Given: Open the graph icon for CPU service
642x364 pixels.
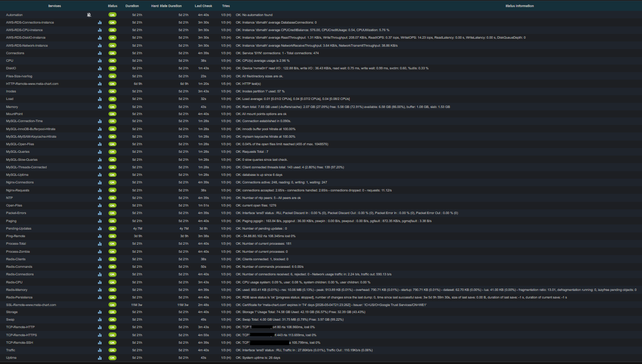Looking at the screenshot, I should 100,61.
